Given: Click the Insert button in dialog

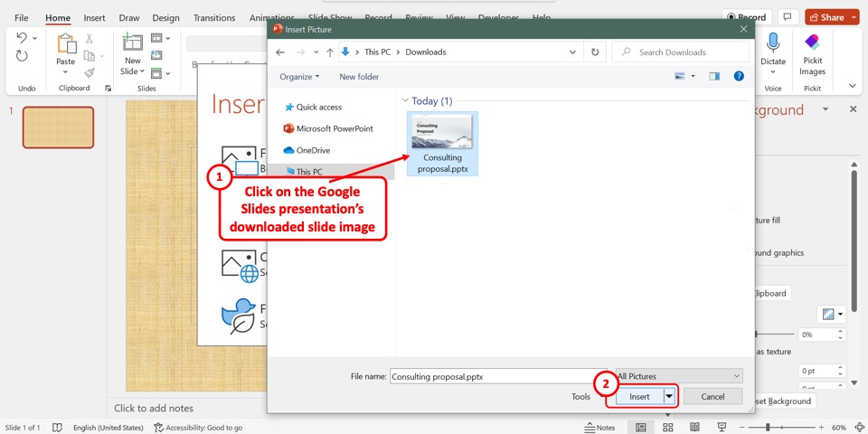Looking at the screenshot, I should [x=639, y=396].
